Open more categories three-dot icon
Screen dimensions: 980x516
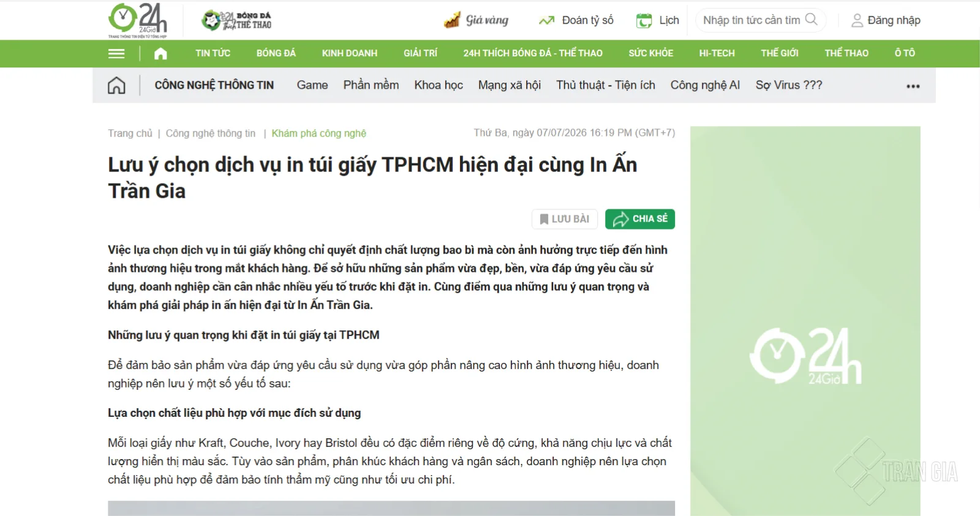[913, 86]
